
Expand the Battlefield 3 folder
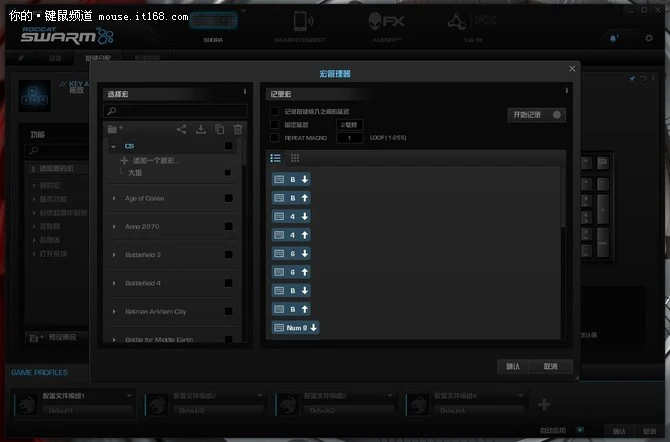[x=113, y=255]
